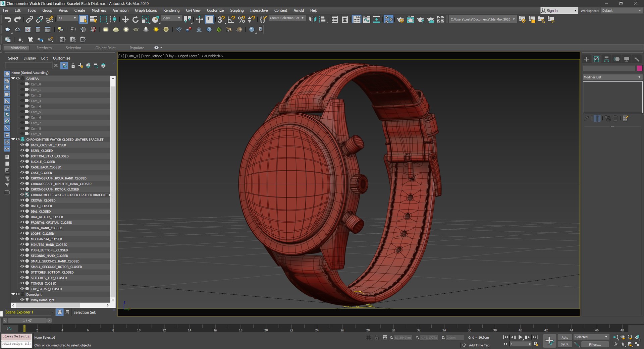Jump to the animation start frame

[505, 337]
